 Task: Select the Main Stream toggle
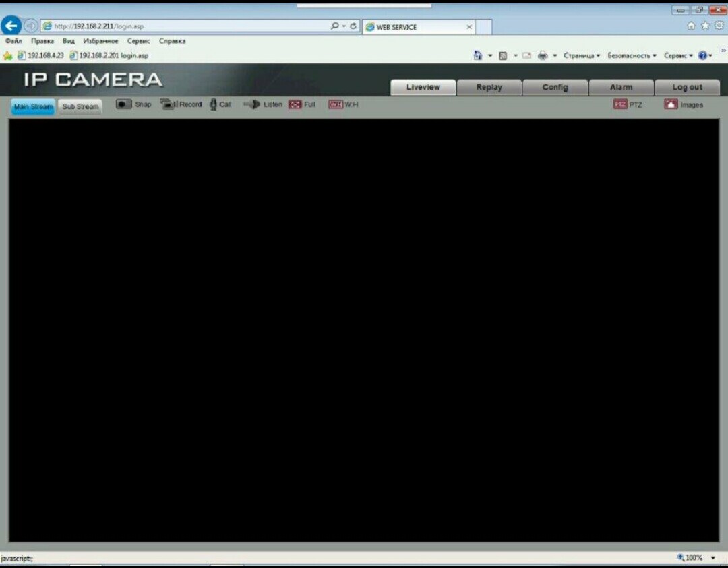click(x=33, y=106)
